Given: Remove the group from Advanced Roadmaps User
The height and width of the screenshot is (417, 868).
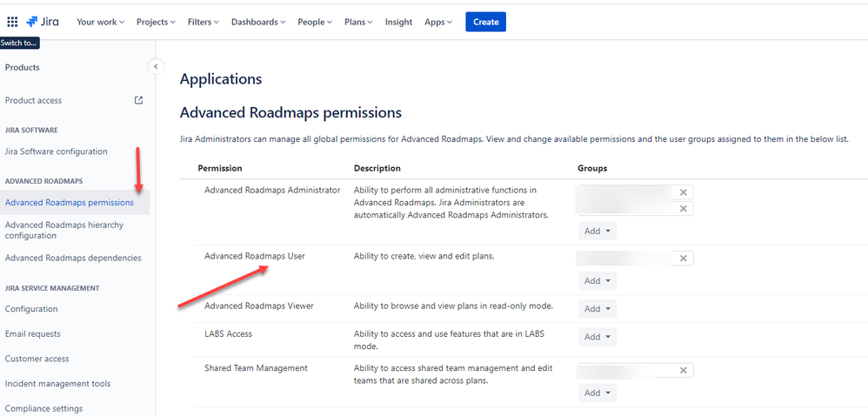Looking at the screenshot, I should (x=683, y=258).
